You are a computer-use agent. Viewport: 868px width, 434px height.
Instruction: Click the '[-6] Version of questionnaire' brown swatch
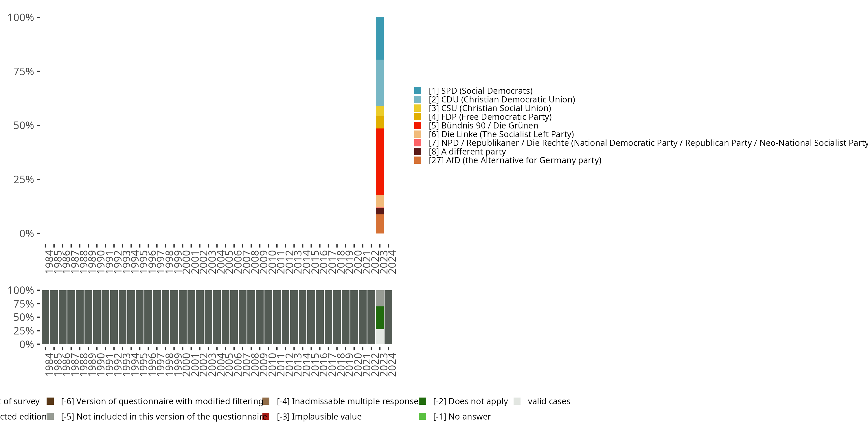50,401
